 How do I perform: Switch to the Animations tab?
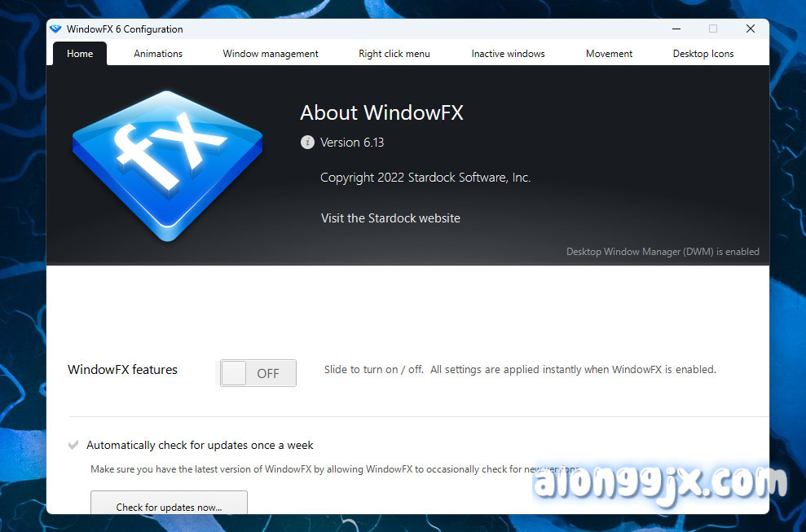coord(158,54)
